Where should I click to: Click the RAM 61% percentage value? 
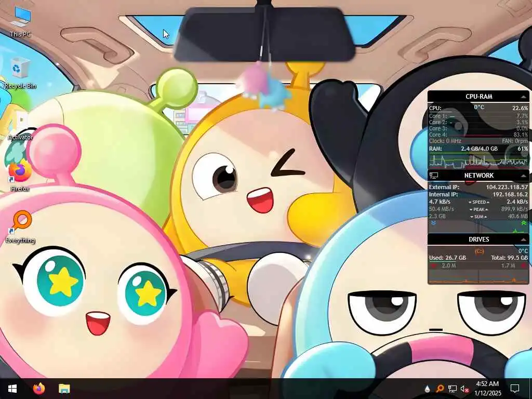(523, 149)
